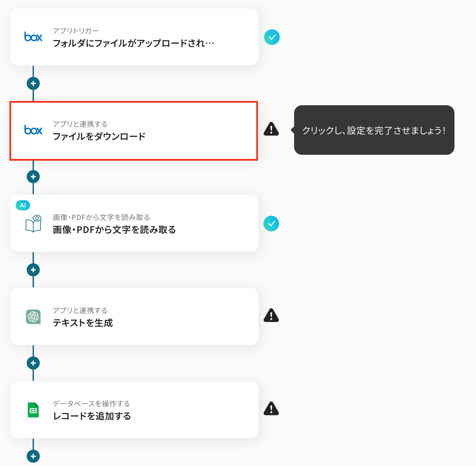Open the テキストを生成 step card
The width and height of the screenshot is (476, 466).
[x=134, y=316]
